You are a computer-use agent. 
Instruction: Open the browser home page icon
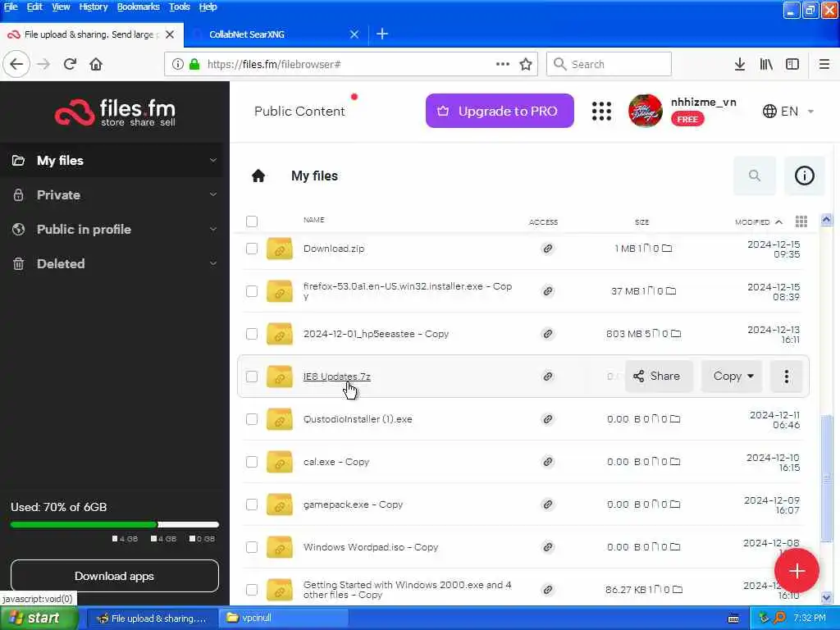pos(96,64)
